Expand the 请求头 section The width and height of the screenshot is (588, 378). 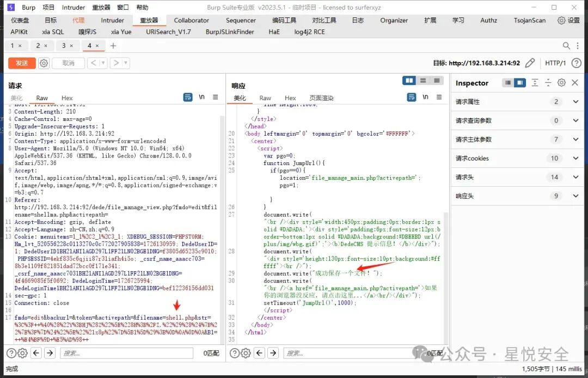(x=575, y=177)
